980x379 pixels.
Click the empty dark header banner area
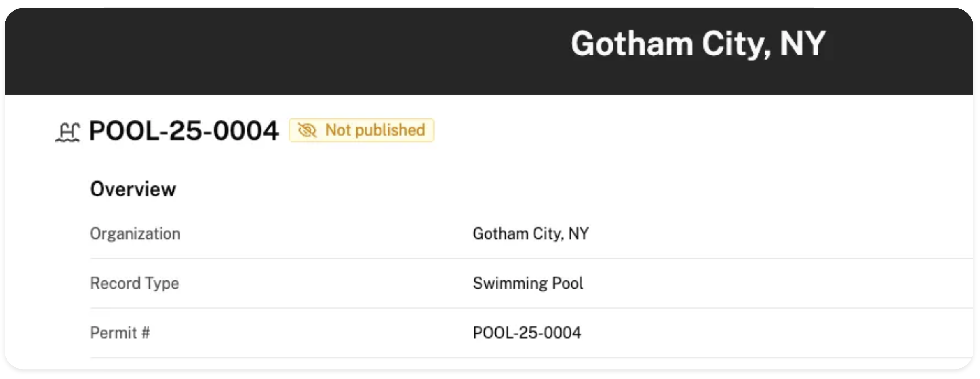[247, 49]
